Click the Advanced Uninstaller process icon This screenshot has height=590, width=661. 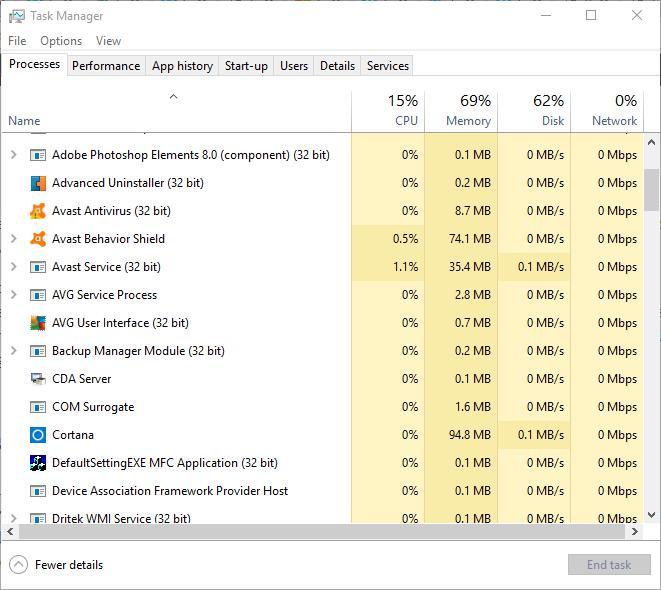click(x=38, y=183)
